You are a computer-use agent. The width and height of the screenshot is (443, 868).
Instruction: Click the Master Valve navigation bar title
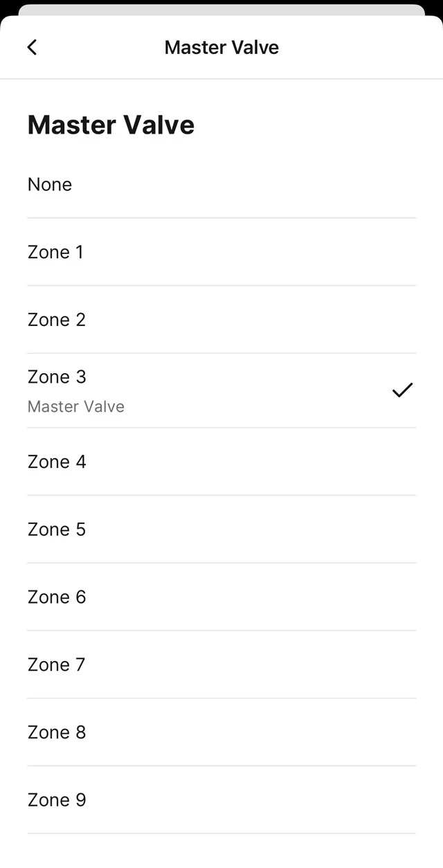click(221, 47)
